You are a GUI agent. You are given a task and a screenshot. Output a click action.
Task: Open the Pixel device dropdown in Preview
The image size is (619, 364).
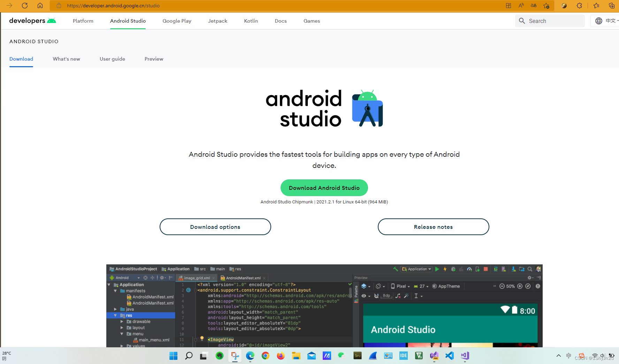(401, 286)
